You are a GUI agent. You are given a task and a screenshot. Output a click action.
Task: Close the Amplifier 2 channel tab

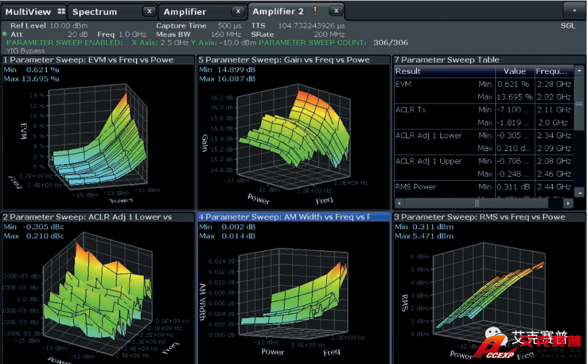(336, 11)
